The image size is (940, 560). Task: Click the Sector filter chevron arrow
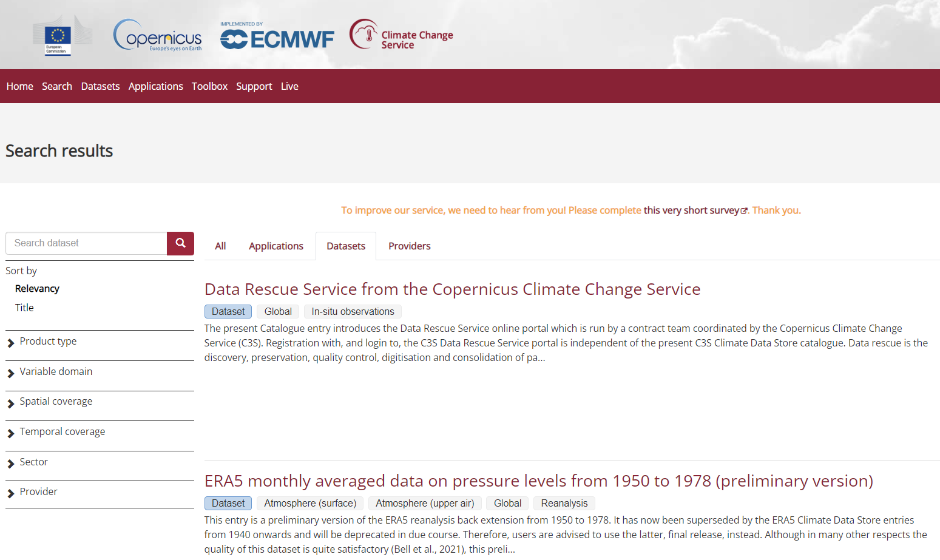pos(11,464)
